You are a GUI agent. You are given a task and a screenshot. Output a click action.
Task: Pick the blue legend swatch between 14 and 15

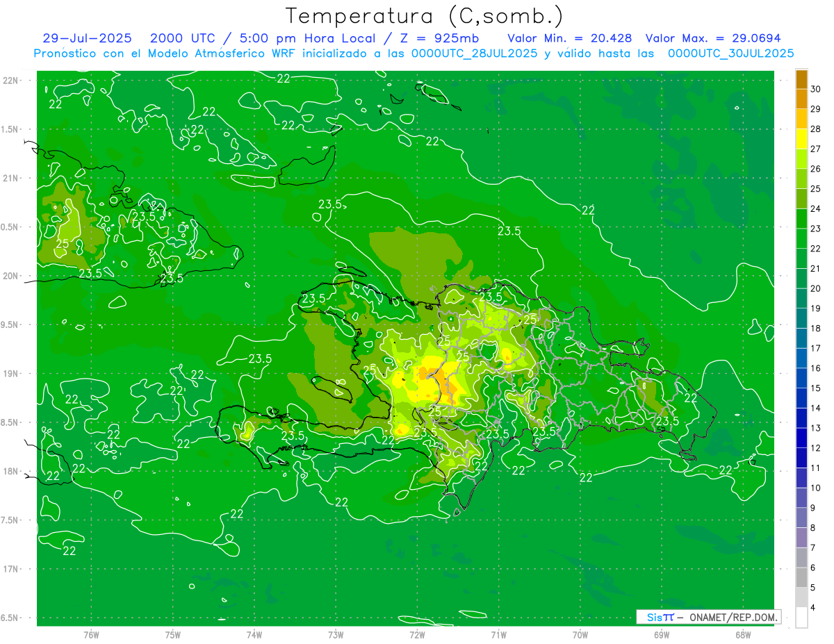point(801,398)
